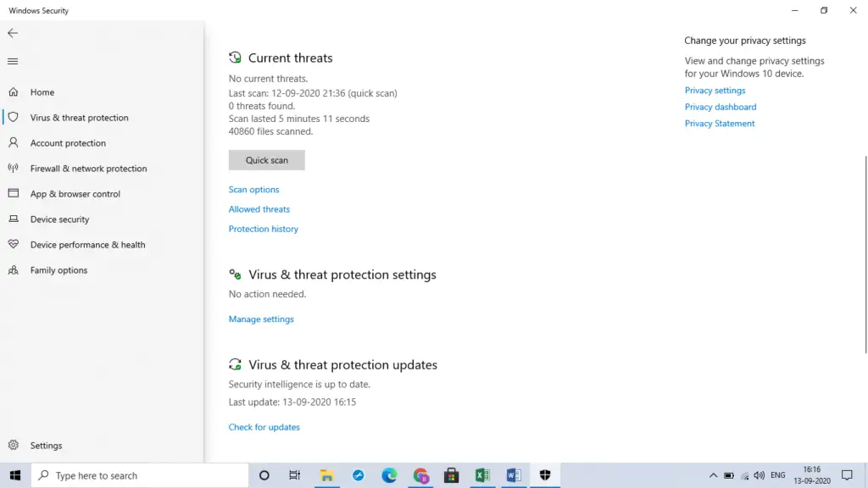Image resolution: width=868 pixels, height=488 pixels.
Task: Click the taskbar search box
Action: (140, 475)
